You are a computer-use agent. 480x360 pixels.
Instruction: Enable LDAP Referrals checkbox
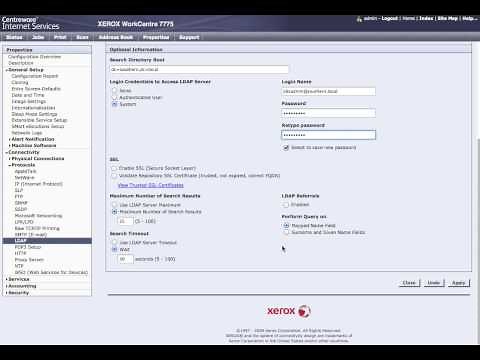coord(286,205)
